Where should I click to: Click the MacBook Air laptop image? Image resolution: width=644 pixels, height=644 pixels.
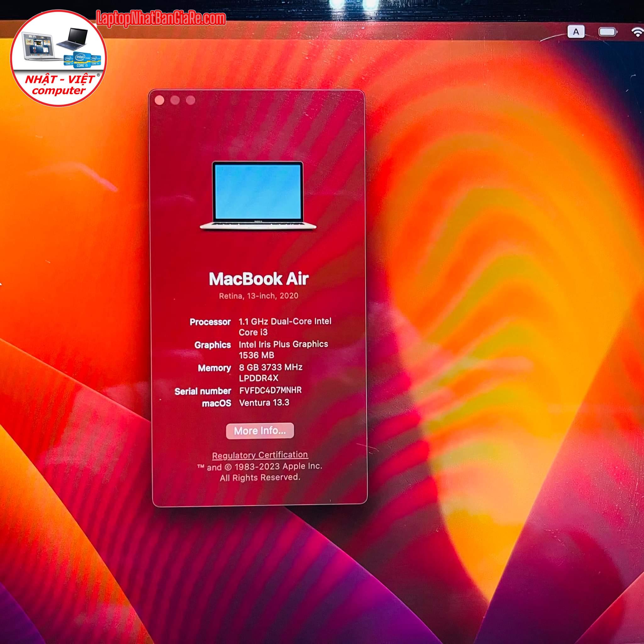tap(258, 196)
